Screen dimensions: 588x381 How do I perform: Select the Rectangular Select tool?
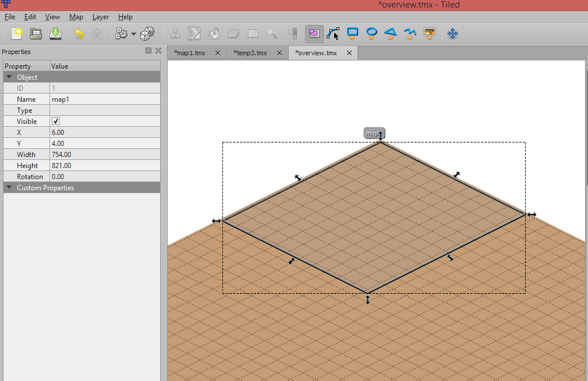pyautogui.click(x=253, y=34)
